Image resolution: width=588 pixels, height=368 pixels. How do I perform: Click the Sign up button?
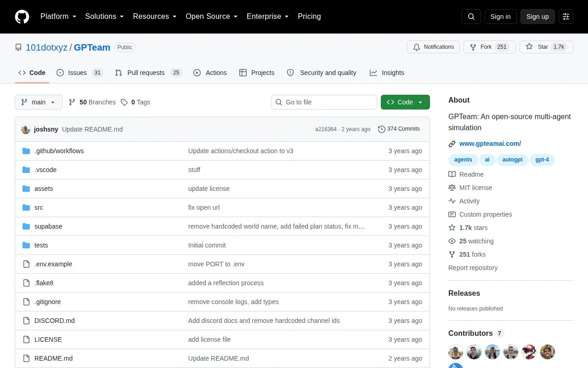[537, 17]
